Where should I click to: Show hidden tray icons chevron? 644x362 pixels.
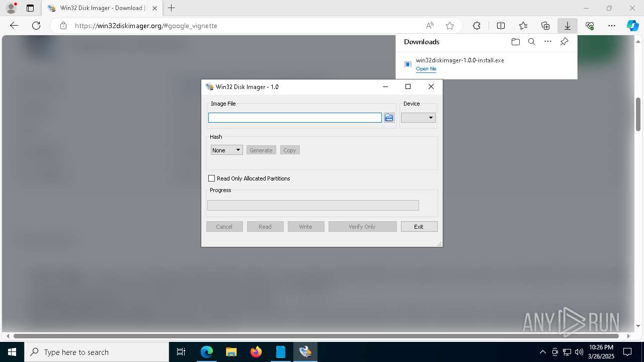[542, 352]
